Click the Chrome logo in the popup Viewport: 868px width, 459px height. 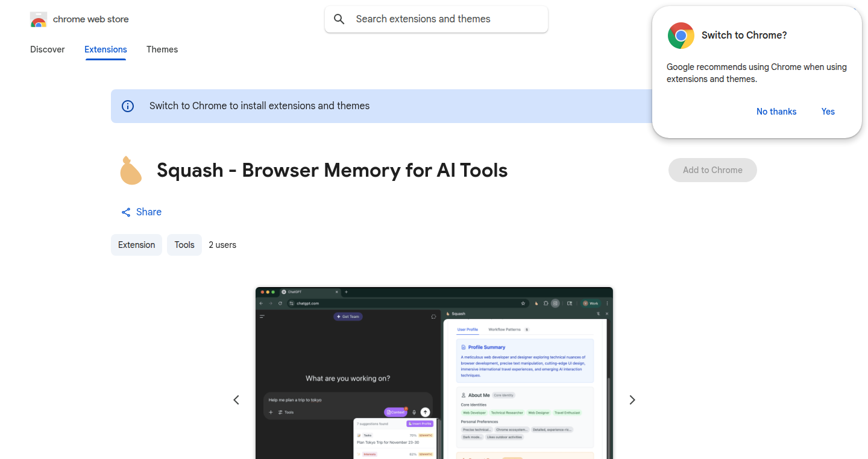click(x=681, y=36)
